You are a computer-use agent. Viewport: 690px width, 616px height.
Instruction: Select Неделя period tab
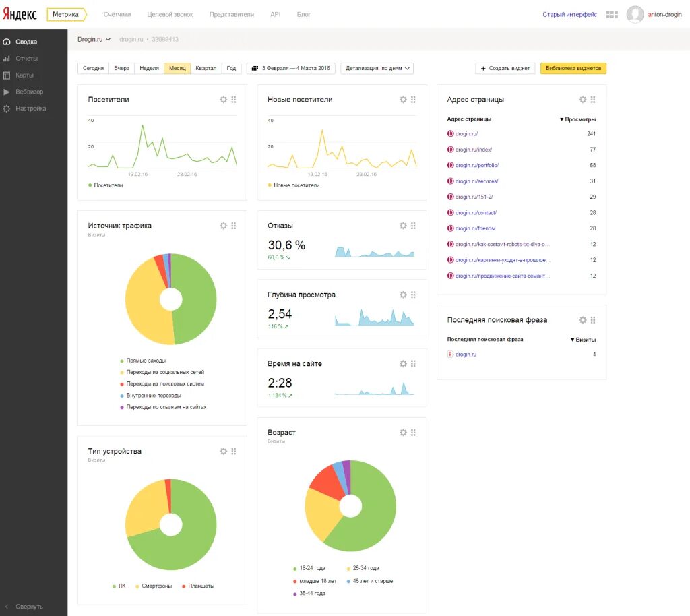tap(149, 68)
